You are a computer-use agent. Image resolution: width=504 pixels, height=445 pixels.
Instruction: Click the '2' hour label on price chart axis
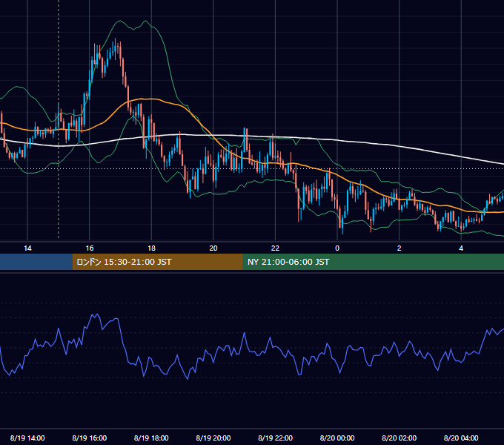click(x=399, y=248)
